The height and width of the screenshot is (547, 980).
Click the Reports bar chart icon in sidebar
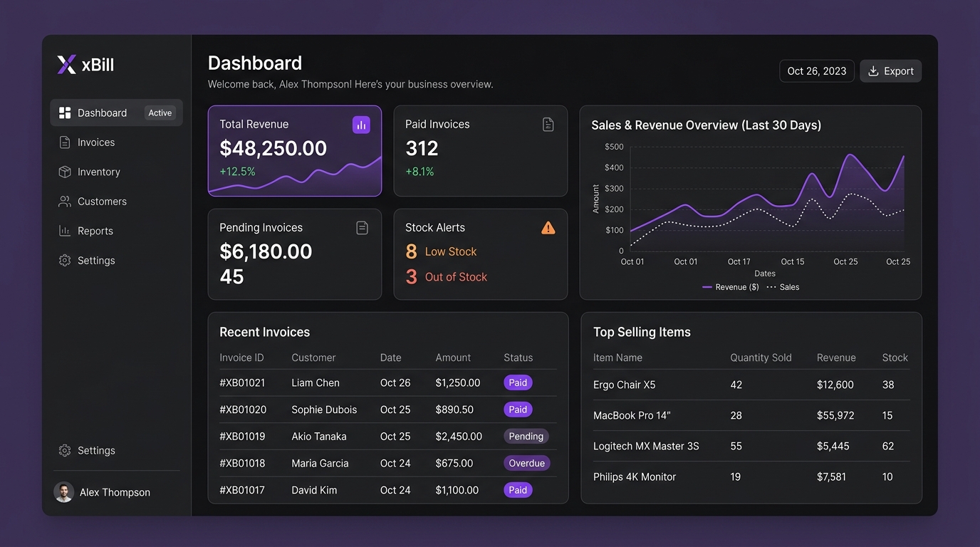click(65, 231)
